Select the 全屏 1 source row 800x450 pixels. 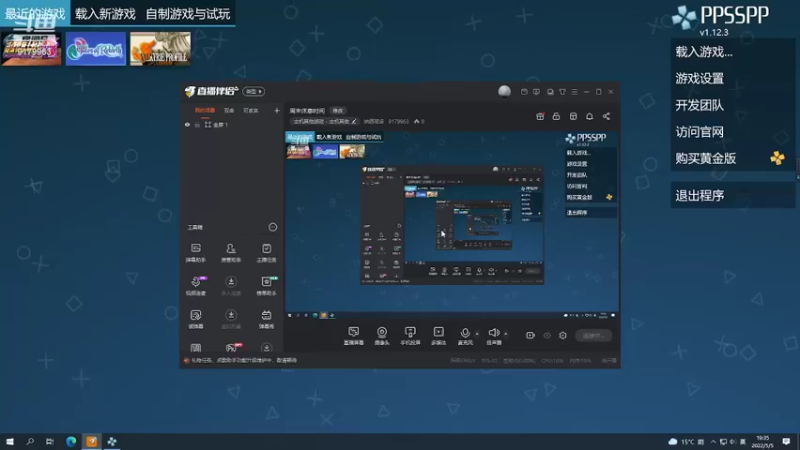click(x=232, y=125)
